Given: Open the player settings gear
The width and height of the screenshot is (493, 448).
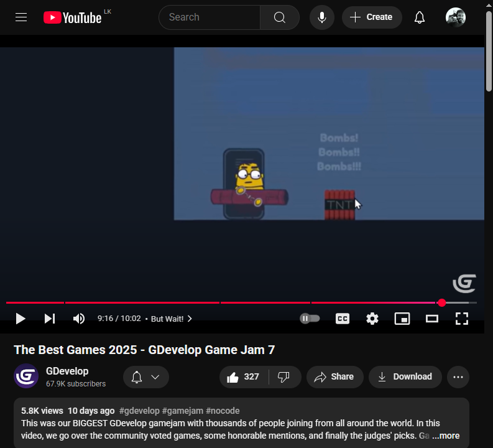Looking at the screenshot, I should [x=372, y=319].
